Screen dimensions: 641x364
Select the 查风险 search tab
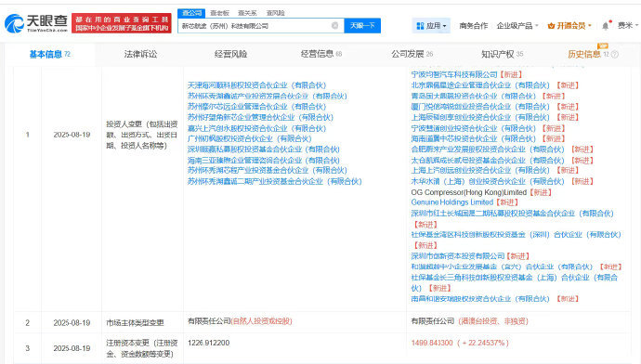point(275,13)
